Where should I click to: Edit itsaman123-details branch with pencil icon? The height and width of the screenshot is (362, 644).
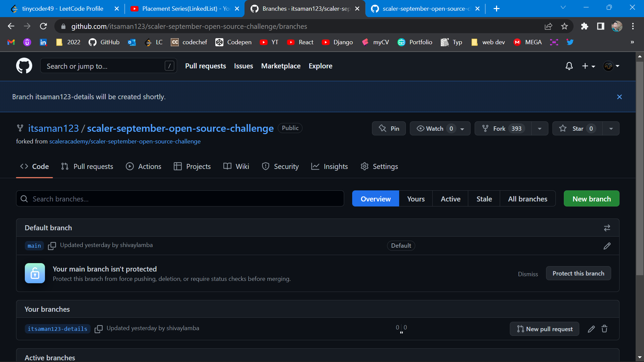591,329
